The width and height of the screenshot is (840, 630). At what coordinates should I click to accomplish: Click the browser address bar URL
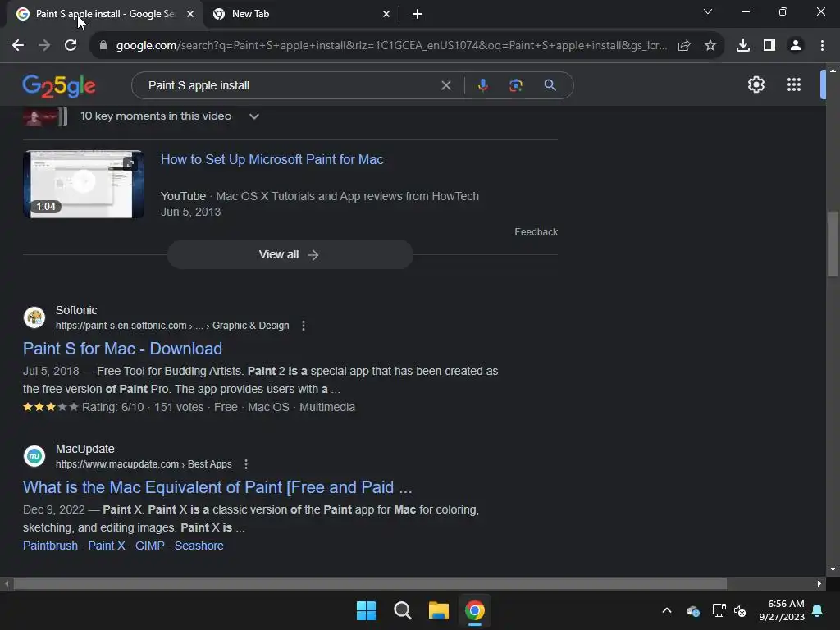[x=391, y=46]
